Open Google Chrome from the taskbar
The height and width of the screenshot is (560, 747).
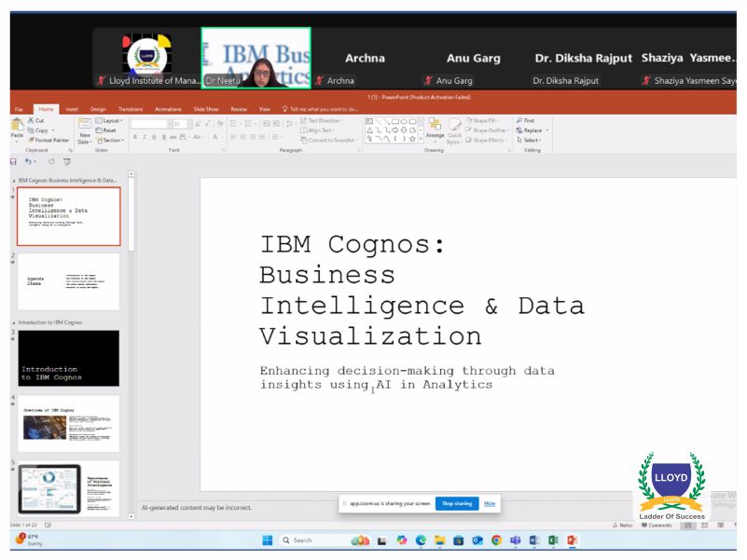[496, 540]
